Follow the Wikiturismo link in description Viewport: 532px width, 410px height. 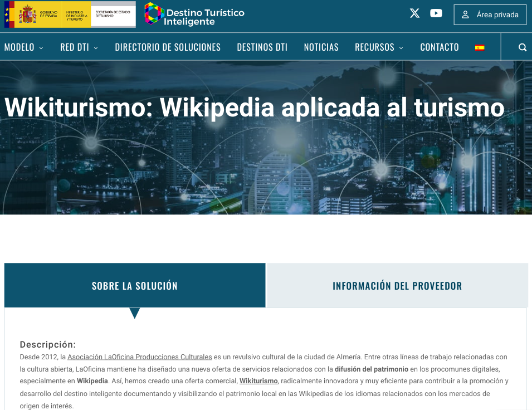258,381
